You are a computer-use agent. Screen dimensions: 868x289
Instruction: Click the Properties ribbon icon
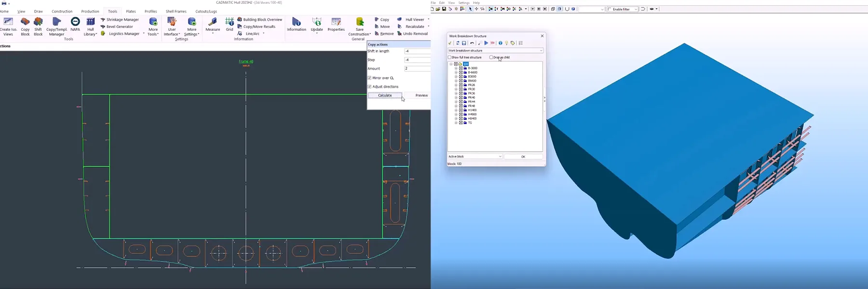336,25
